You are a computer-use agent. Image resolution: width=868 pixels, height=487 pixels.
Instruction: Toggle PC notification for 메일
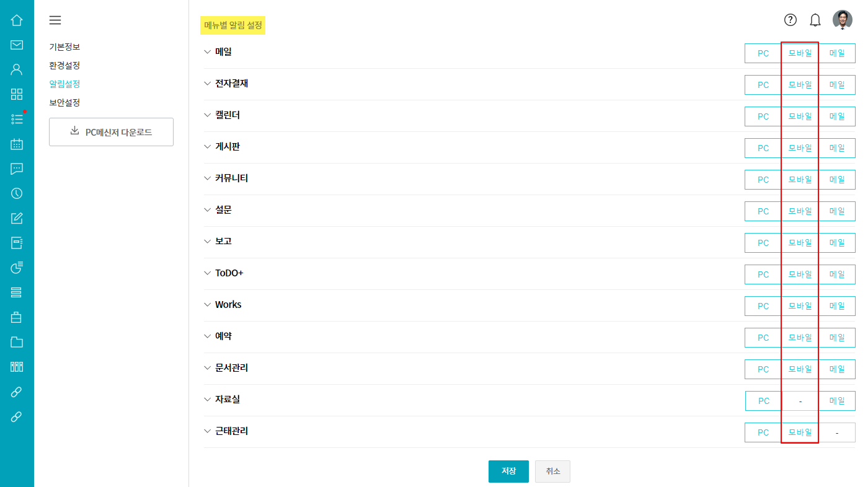click(763, 53)
